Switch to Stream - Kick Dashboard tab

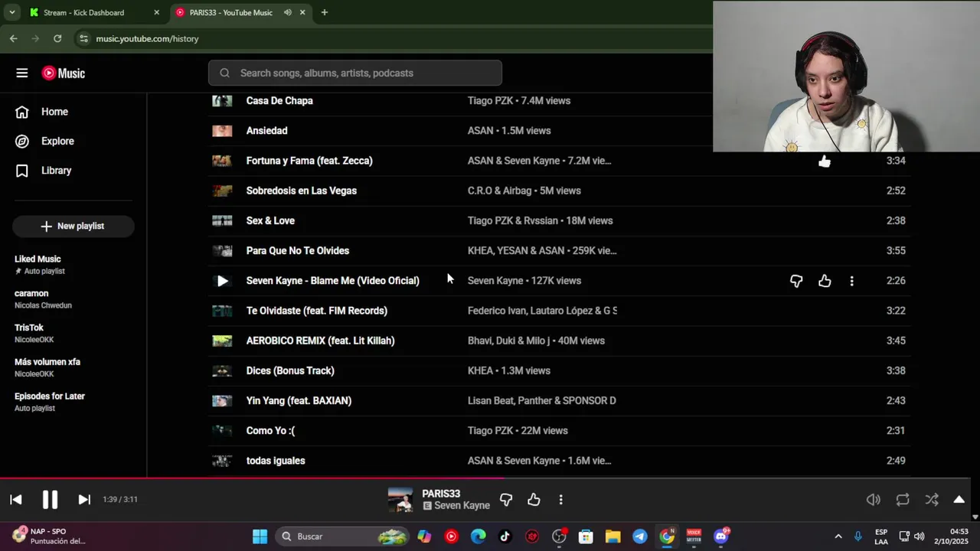click(x=84, y=12)
